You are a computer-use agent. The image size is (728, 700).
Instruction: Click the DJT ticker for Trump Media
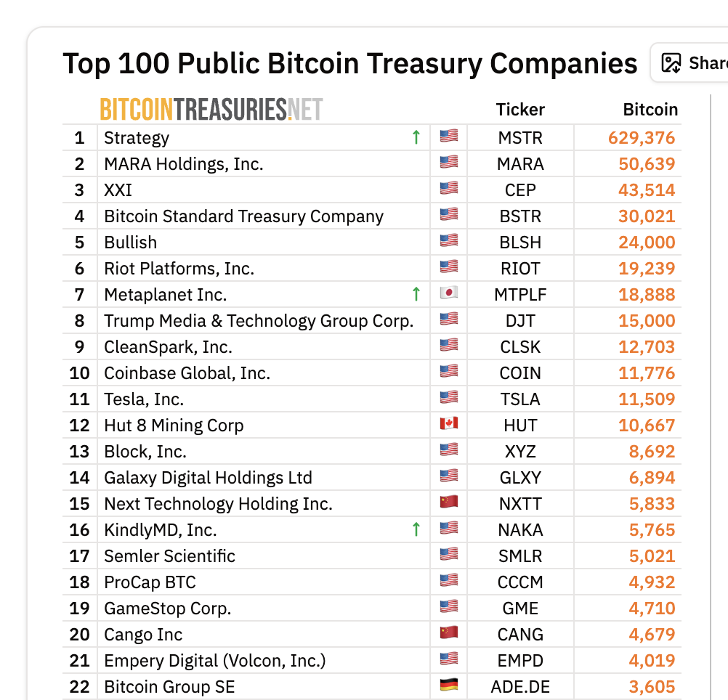click(x=520, y=320)
